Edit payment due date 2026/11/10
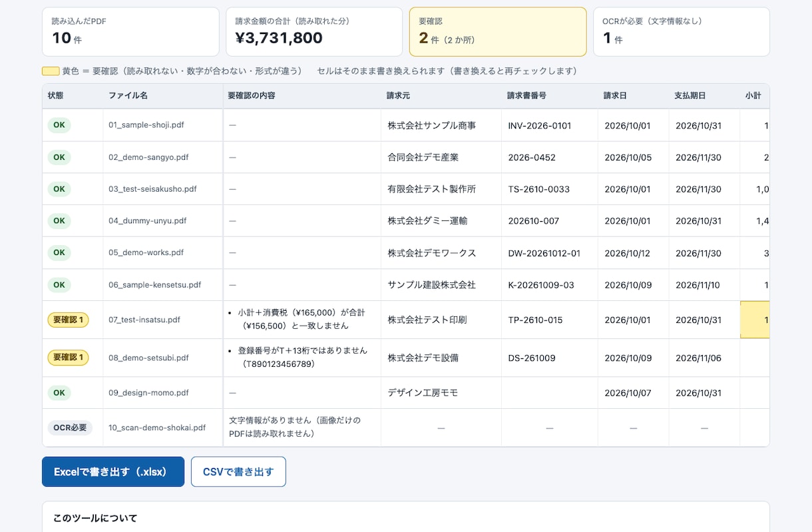 pos(704,285)
